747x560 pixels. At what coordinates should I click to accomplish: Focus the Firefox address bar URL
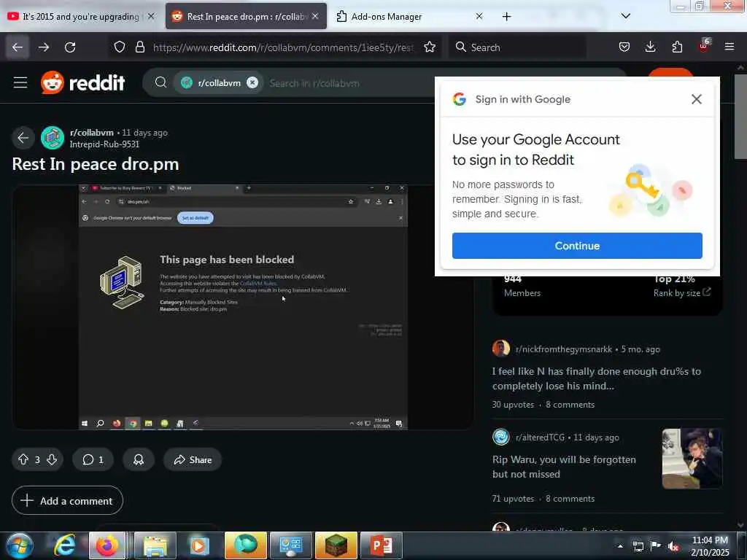[x=283, y=47]
